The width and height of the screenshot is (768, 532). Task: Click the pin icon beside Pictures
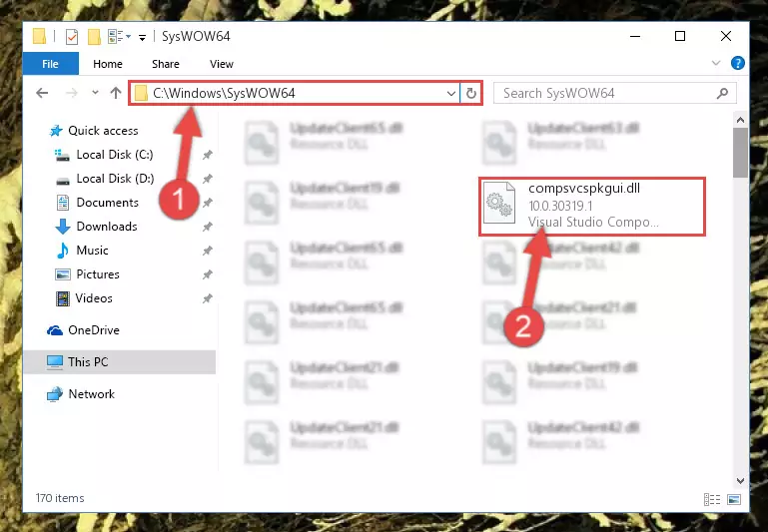[x=207, y=274]
